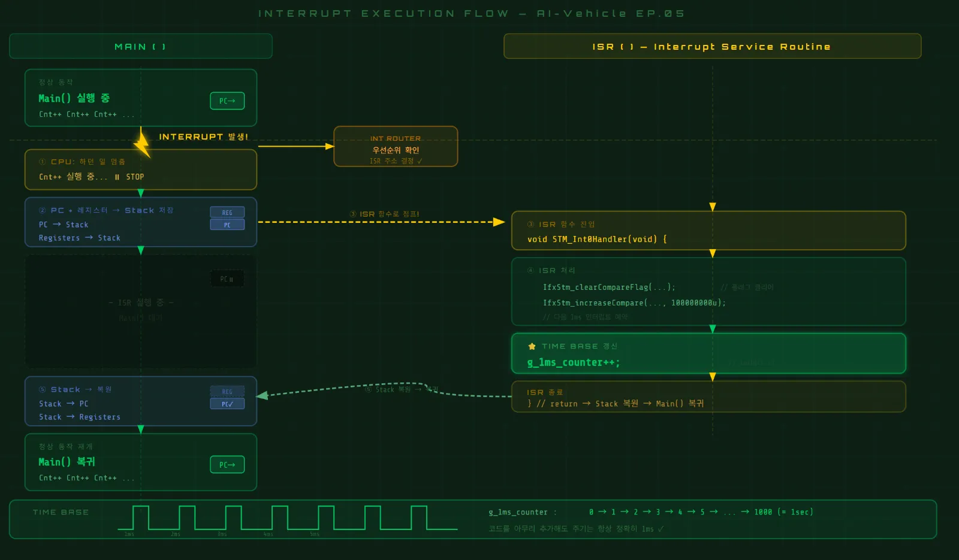Click the TIME BASE square waveform
This screenshot has width=959, height=560.
287,518
